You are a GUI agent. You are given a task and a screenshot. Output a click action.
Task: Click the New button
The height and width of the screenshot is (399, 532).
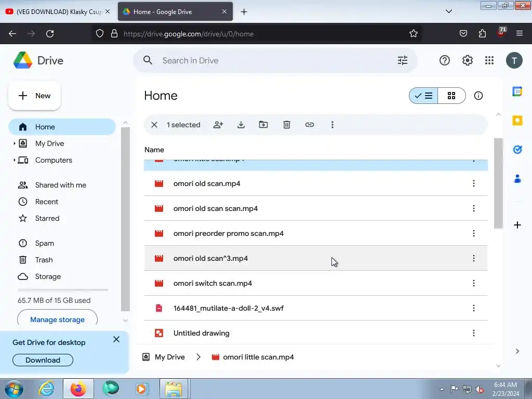35,96
